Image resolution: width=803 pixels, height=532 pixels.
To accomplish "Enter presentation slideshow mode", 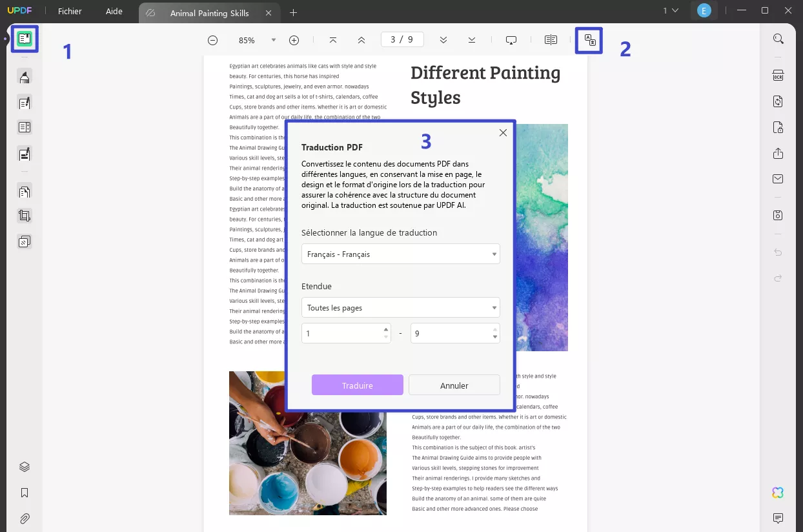I will pyautogui.click(x=511, y=39).
